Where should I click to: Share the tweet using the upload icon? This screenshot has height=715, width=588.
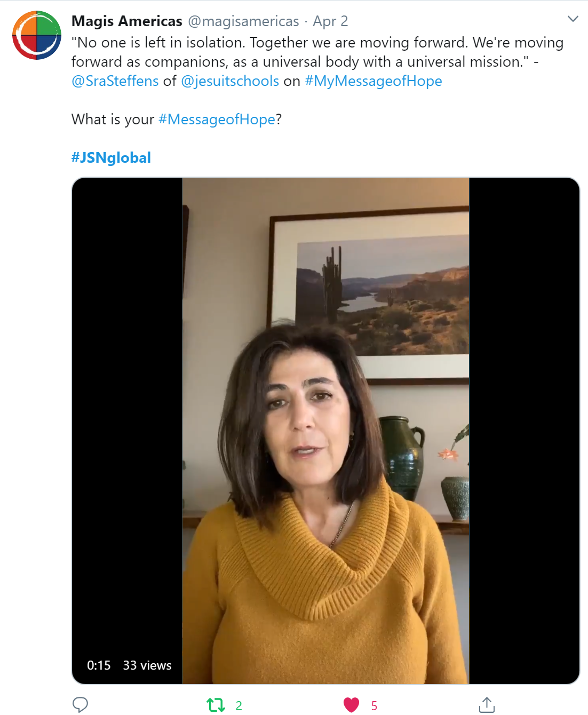click(x=487, y=705)
